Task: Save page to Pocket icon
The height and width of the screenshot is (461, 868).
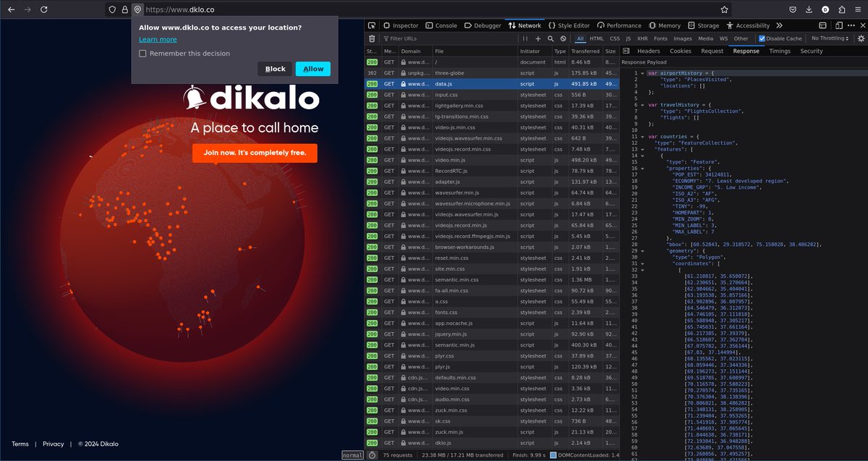Action: pyautogui.click(x=793, y=9)
